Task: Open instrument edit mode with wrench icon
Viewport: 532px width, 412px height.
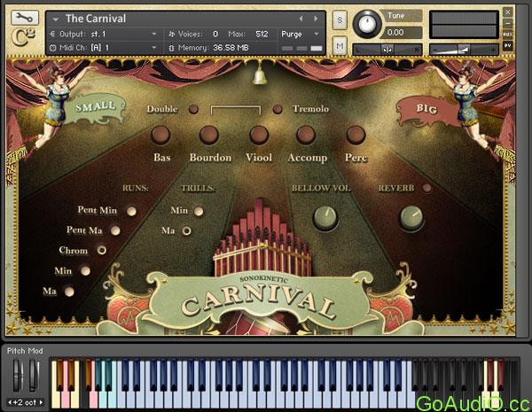Action: tap(25, 18)
